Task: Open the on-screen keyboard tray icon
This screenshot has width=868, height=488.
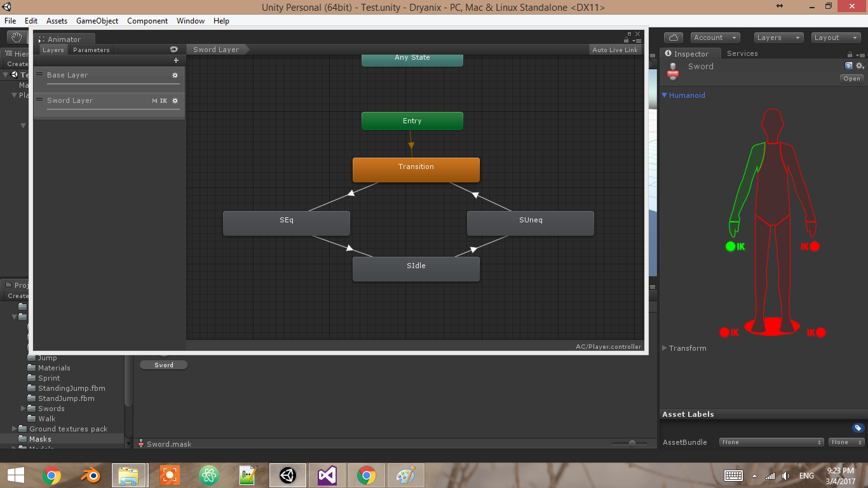Action: tap(734, 475)
